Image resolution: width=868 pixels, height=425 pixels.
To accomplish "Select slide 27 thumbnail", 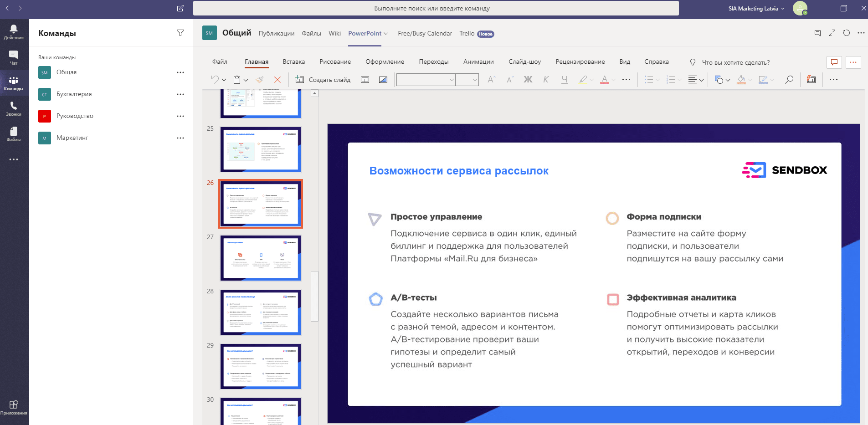I will click(x=260, y=258).
